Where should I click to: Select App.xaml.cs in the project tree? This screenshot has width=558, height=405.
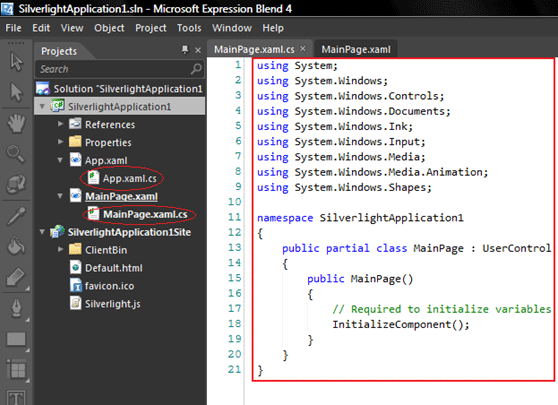(x=130, y=179)
